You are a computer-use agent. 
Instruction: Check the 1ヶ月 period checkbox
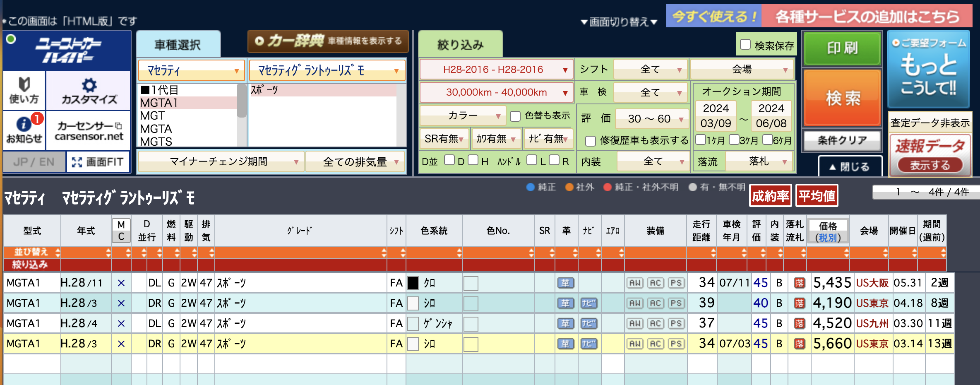tap(701, 140)
